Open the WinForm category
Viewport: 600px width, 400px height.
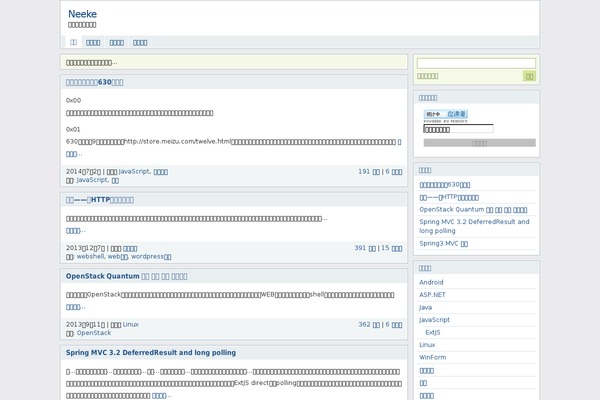click(x=432, y=357)
